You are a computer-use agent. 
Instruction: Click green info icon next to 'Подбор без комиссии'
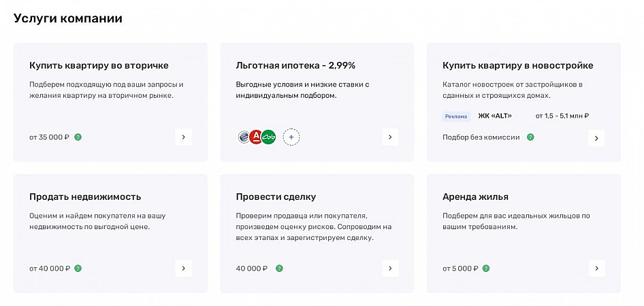pos(530,137)
